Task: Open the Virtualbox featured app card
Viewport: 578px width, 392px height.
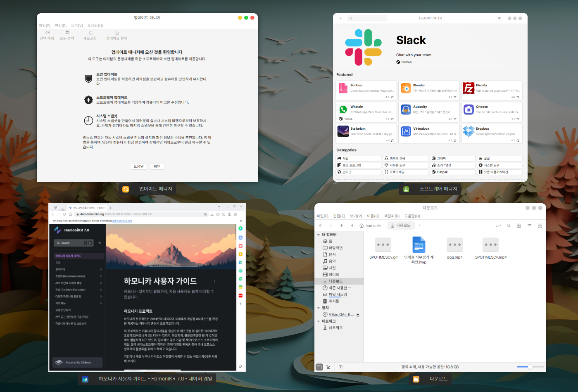Action: point(429,134)
